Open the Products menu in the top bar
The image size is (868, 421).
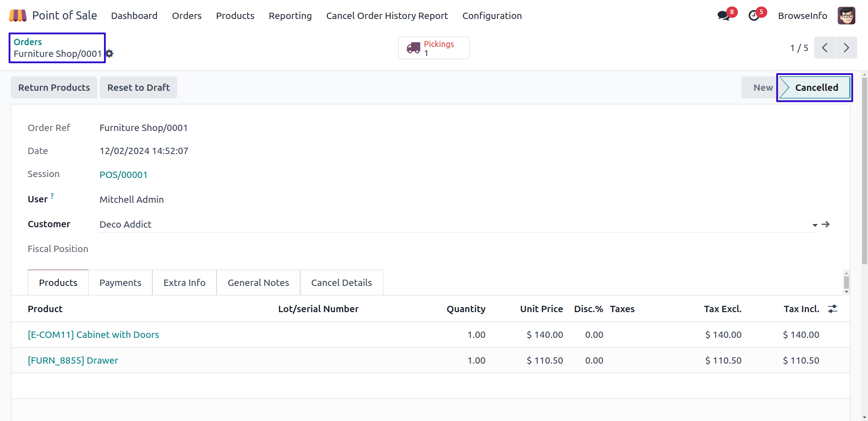pos(235,16)
